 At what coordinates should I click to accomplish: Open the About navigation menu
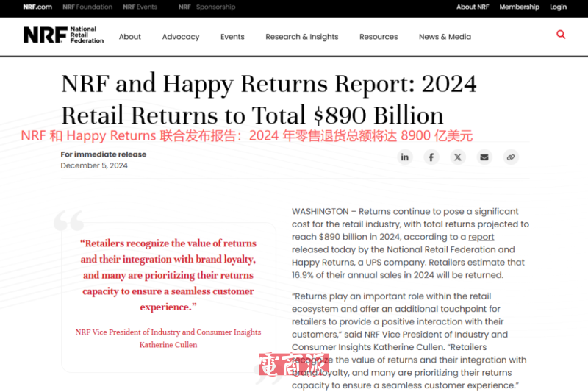click(x=130, y=37)
